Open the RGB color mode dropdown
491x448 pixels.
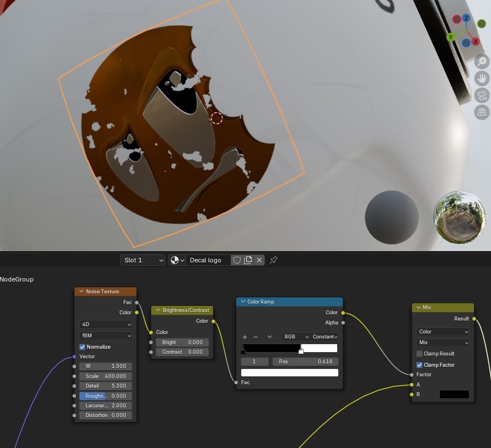[x=295, y=337]
